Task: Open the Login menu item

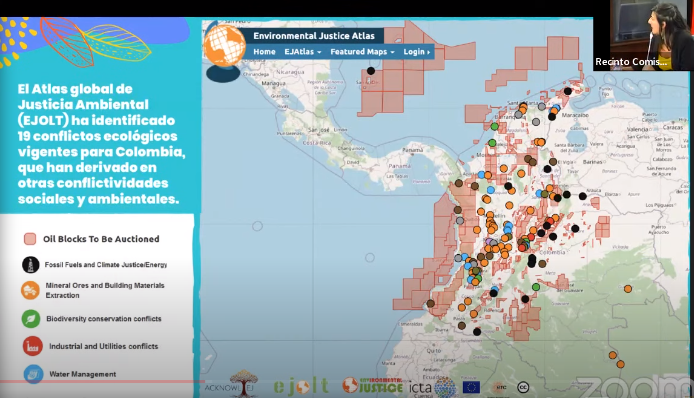Action: (x=416, y=52)
